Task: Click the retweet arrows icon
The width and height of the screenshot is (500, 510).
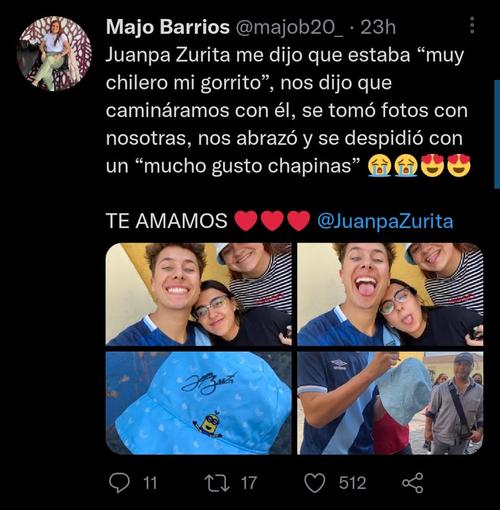Action: (217, 483)
